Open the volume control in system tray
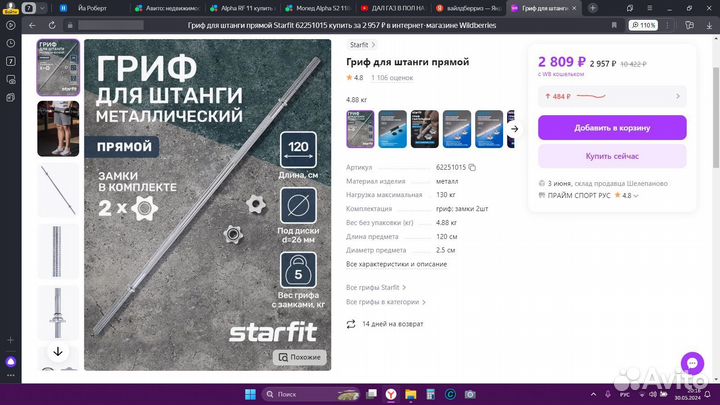The width and height of the screenshot is (720, 405). click(653, 394)
